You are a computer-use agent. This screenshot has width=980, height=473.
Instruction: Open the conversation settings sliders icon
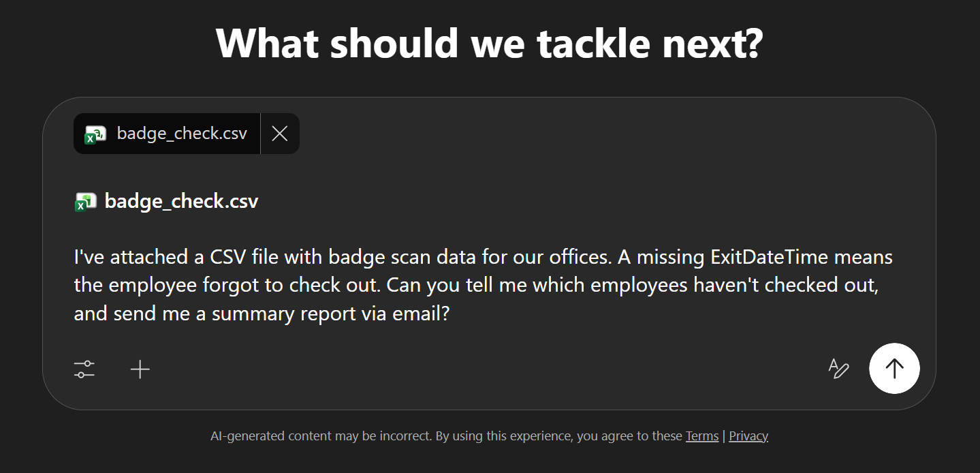[x=84, y=369]
